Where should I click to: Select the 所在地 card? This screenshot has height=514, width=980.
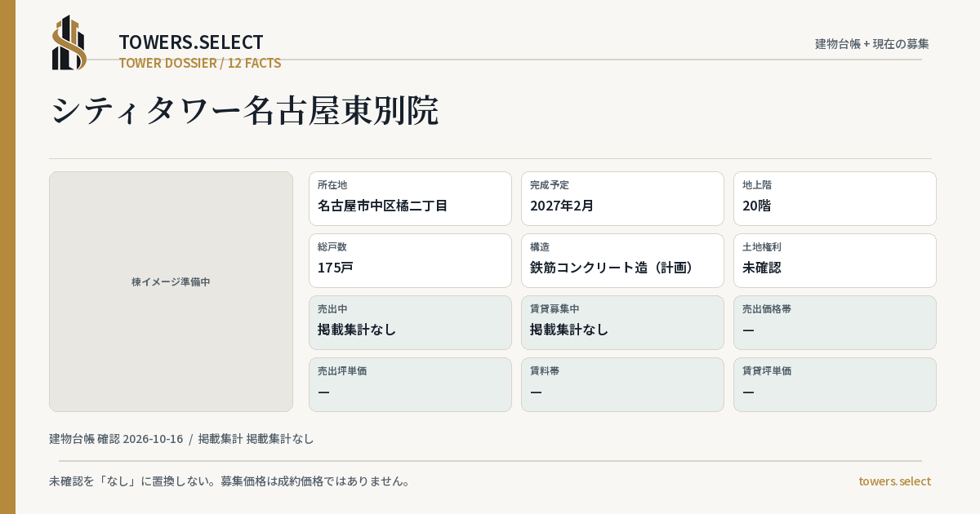(410, 198)
